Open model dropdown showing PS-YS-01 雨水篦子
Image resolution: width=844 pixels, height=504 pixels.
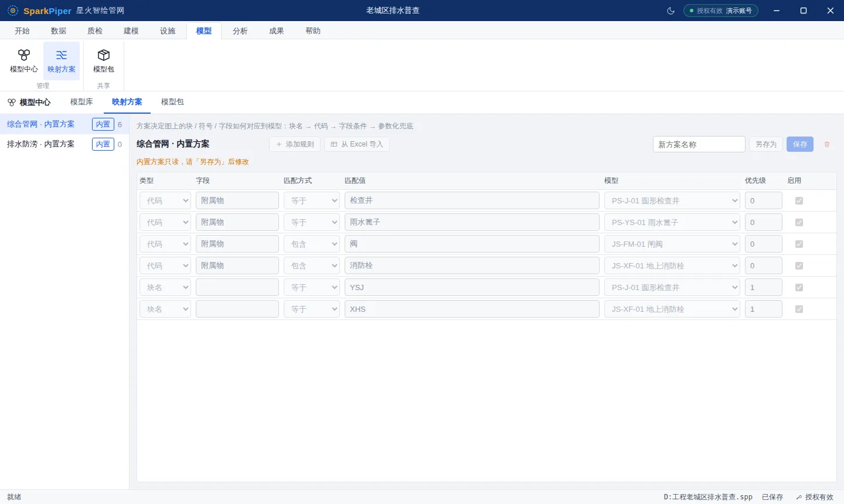click(672, 222)
